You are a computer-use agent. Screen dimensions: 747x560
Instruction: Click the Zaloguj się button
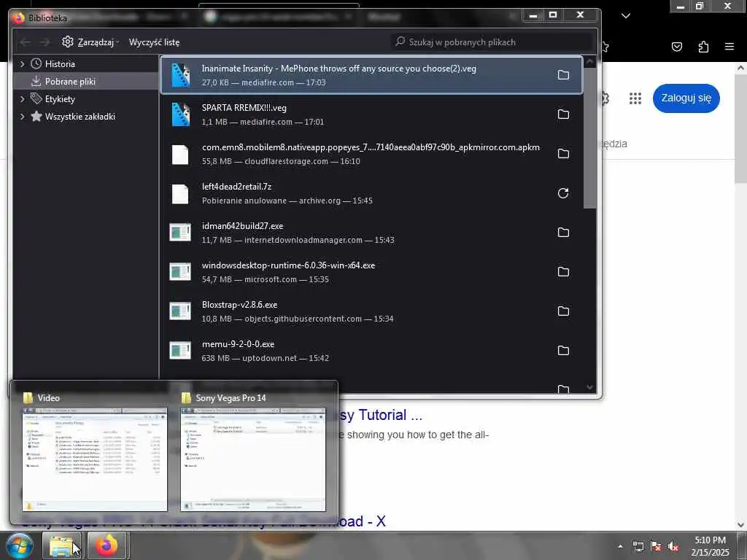[x=686, y=98]
